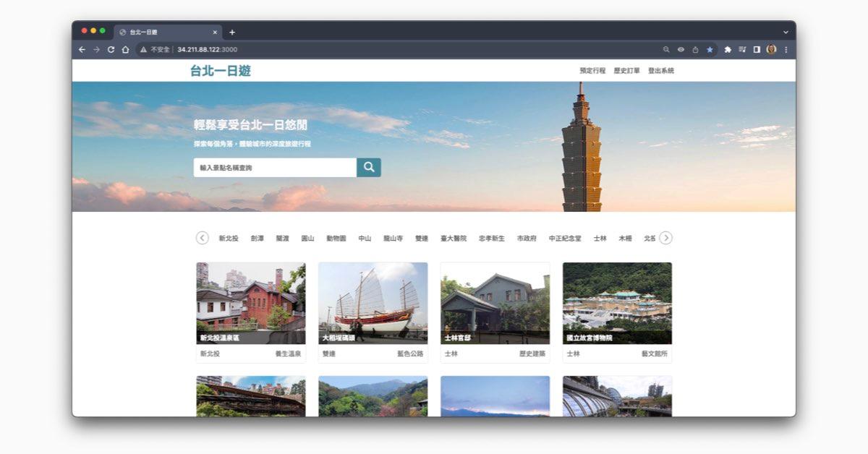Viewport: 868px width, 454px height.
Task: Open the extensions puzzle-piece icon
Action: click(728, 50)
